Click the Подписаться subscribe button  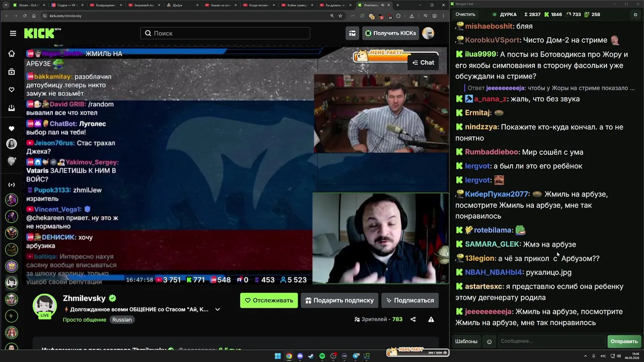tap(410, 300)
